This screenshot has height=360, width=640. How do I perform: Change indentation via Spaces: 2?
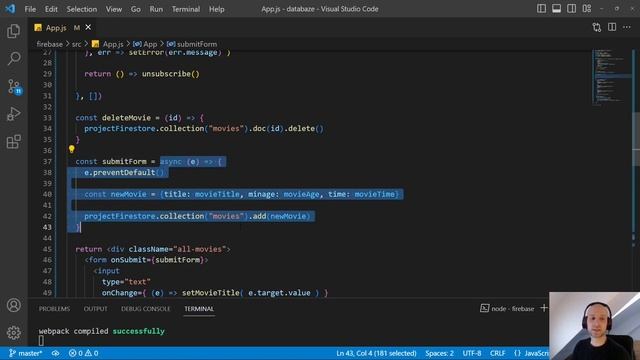pos(439,353)
